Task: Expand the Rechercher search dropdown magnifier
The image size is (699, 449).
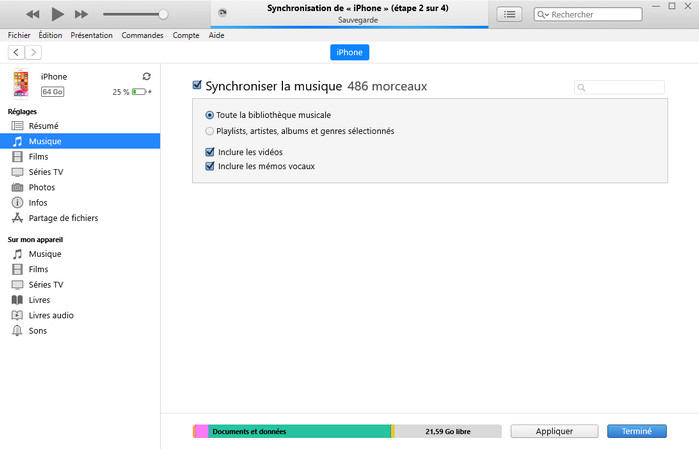Action: coord(543,15)
